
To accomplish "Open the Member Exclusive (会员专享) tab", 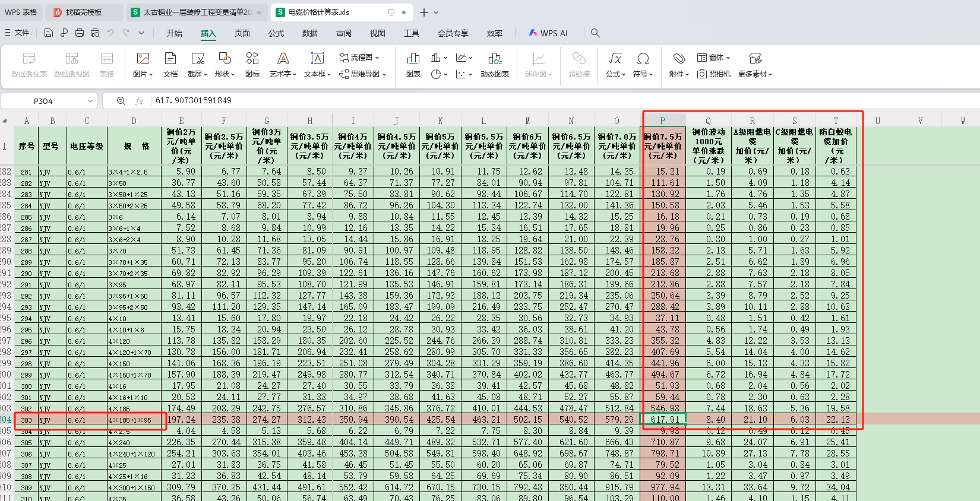I will [453, 33].
